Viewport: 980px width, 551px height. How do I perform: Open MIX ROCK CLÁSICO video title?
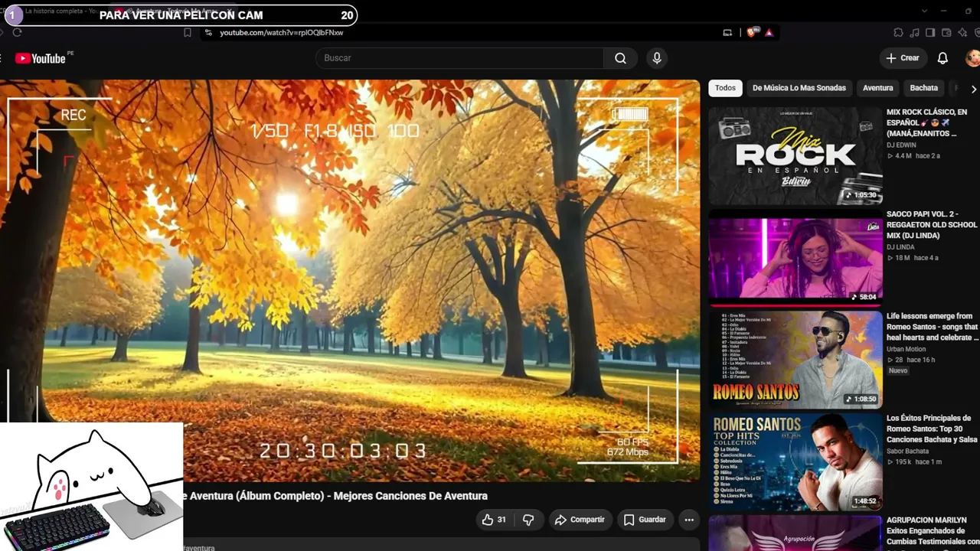927,122
